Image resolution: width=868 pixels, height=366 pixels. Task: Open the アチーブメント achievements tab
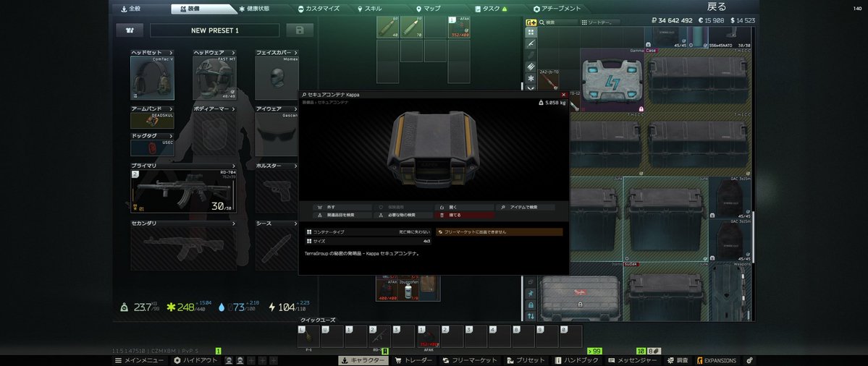(557, 9)
